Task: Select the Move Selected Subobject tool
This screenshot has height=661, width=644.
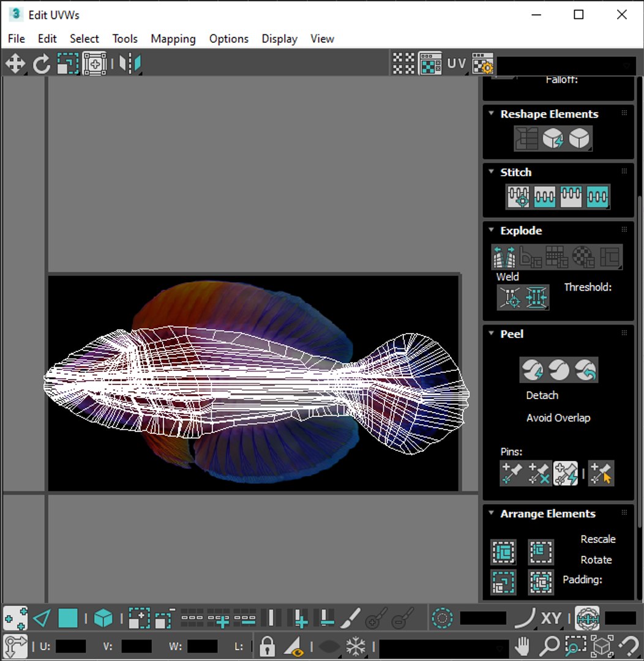Action: (x=15, y=64)
